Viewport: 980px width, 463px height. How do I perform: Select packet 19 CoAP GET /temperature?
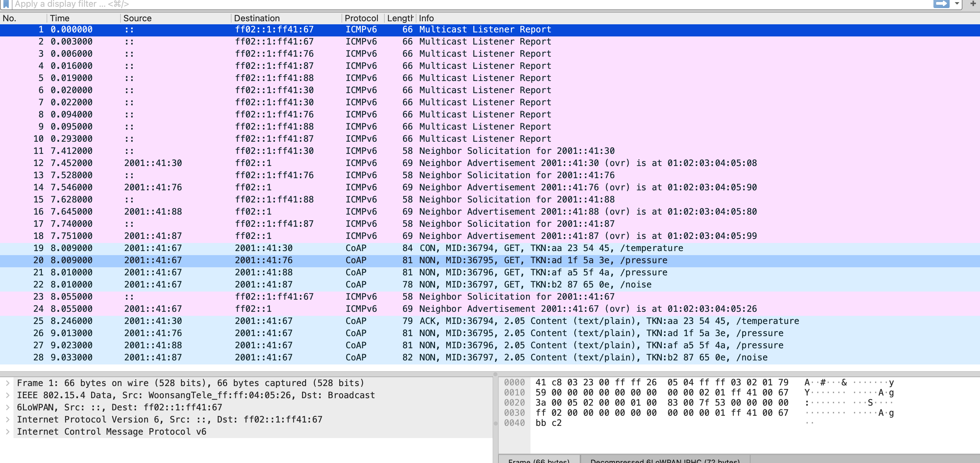click(x=380, y=248)
